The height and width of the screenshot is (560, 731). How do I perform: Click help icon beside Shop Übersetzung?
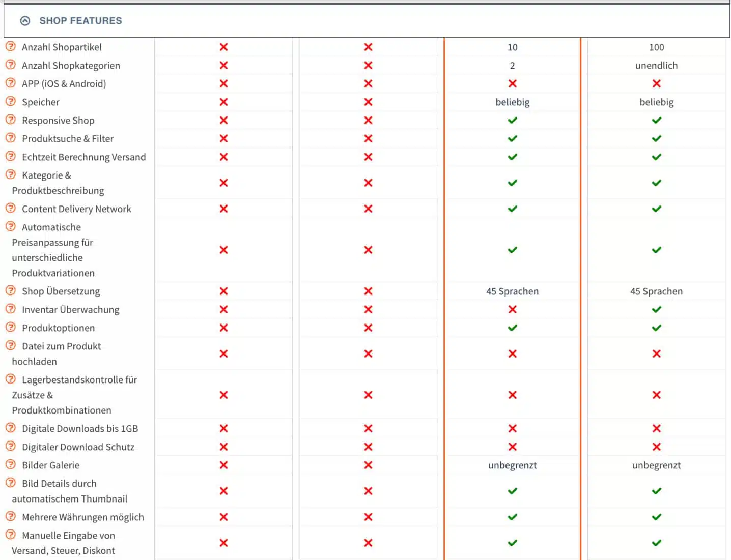11,290
